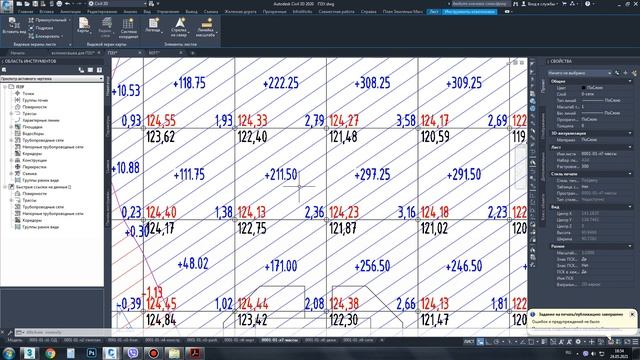Viewport: 640px width, 360px height.
Task: Close the ПЗУ* drawing tab
Action: click(140, 53)
